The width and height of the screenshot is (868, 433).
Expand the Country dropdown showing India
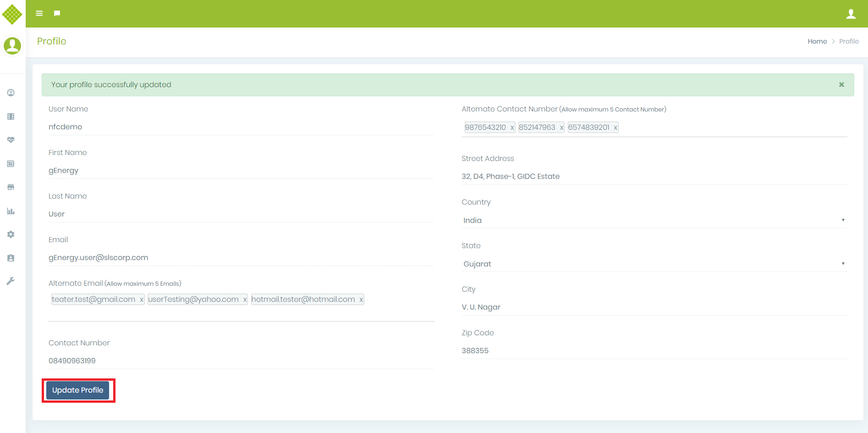click(x=654, y=220)
